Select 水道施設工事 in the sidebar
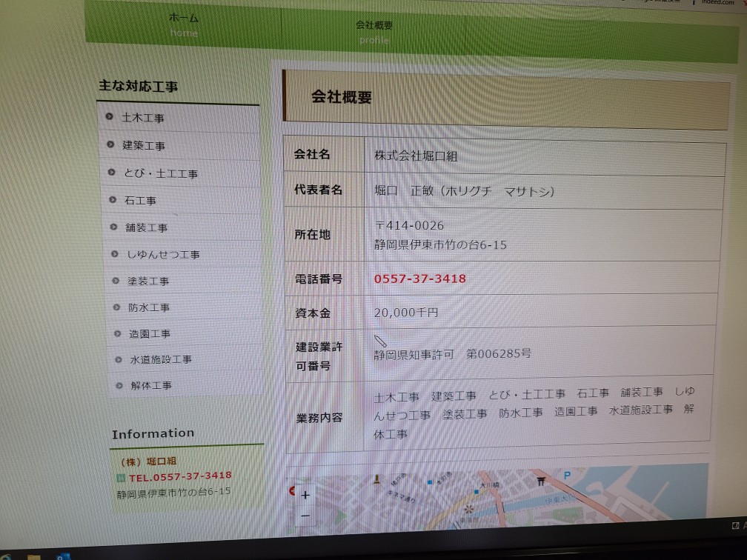The width and height of the screenshot is (747, 560). (161, 359)
